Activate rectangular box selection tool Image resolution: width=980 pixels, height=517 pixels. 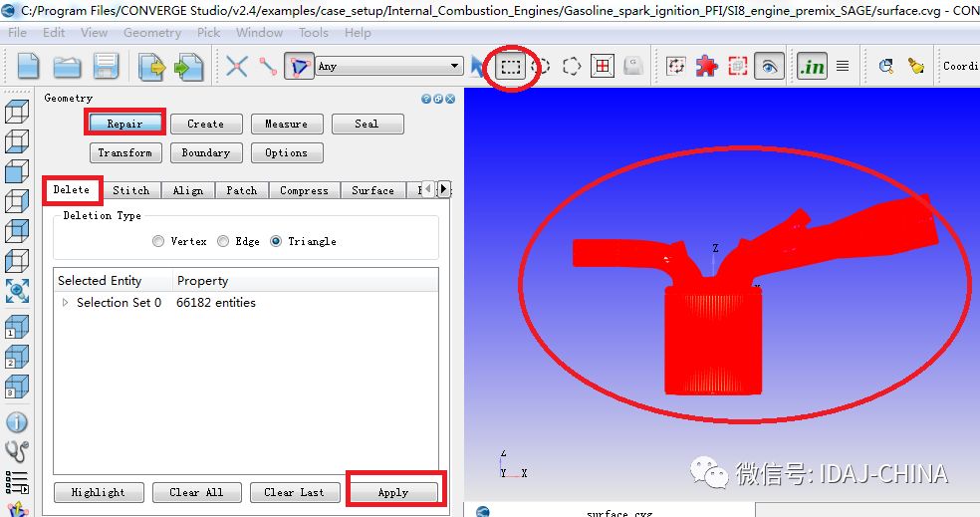click(x=511, y=66)
